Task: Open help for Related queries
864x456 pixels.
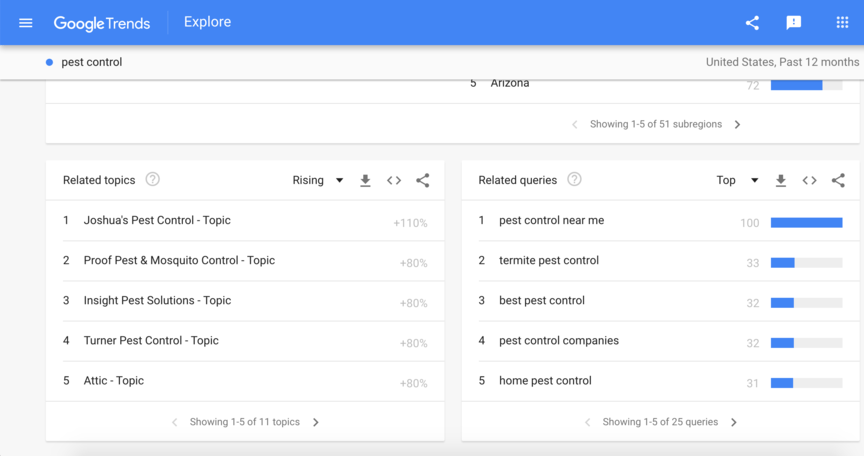Action: 574,180
